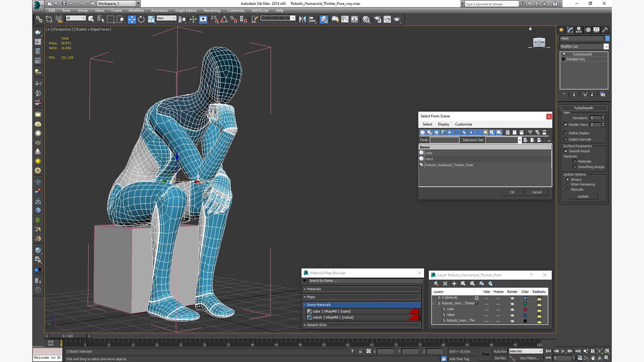Click Cancel in Select From Scene
The width and height of the screenshot is (644, 362).
pyautogui.click(x=537, y=192)
